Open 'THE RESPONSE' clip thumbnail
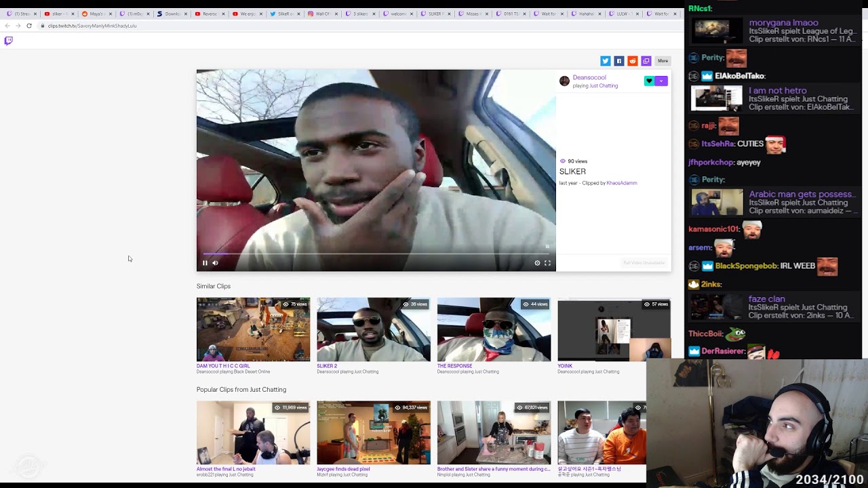The image size is (868, 488). point(494,329)
